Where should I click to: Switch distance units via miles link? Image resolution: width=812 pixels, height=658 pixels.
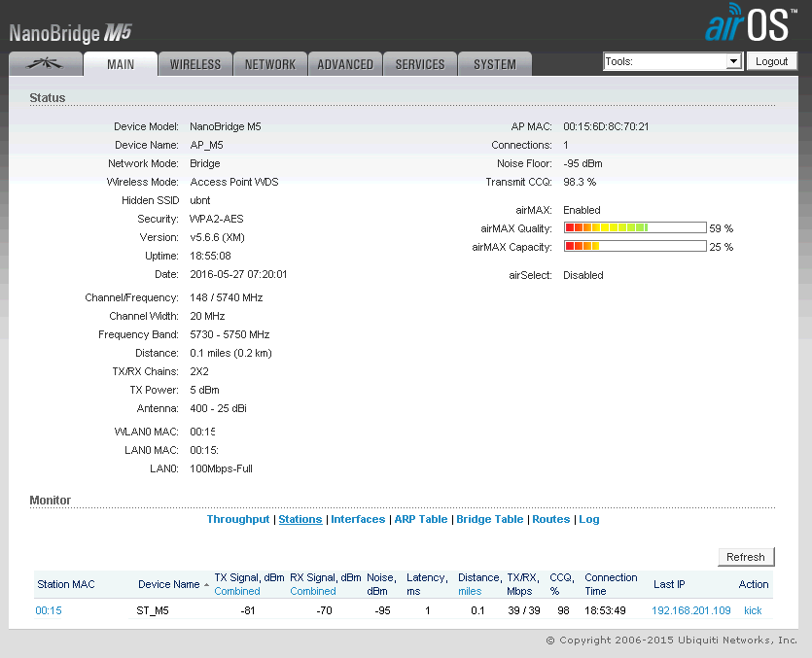pos(470,591)
